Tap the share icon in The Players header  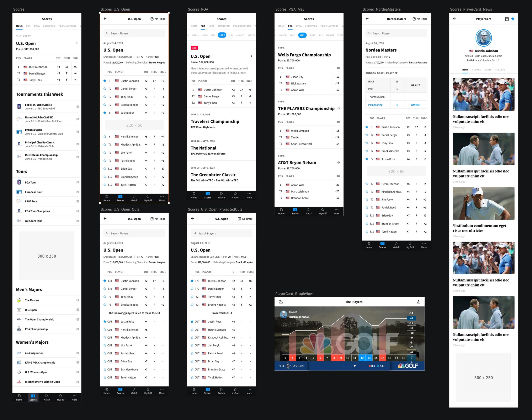pyautogui.click(x=418, y=302)
